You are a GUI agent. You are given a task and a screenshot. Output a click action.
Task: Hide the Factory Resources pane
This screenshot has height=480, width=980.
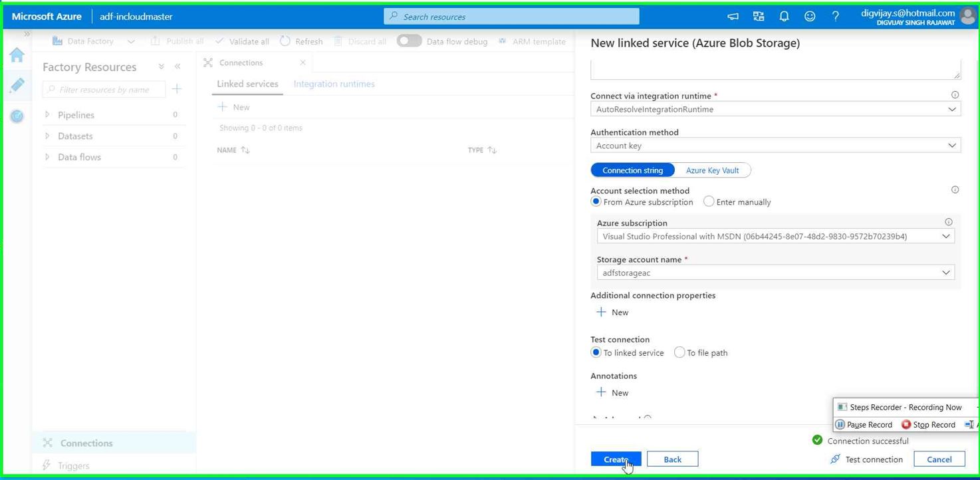(178, 66)
